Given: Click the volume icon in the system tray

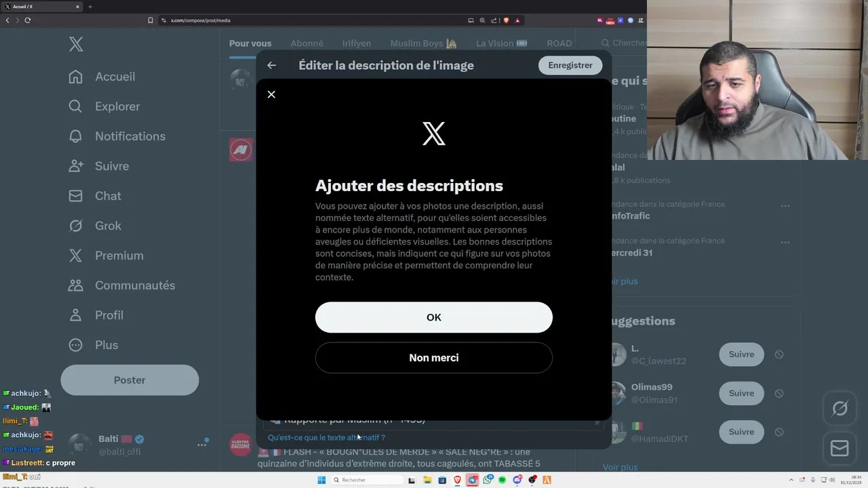Looking at the screenshot, I should tap(833, 480).
